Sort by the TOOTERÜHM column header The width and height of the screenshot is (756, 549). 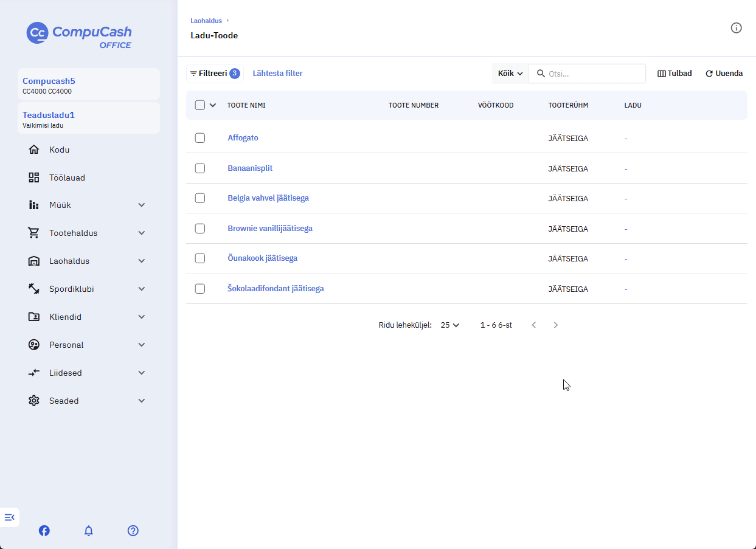click(x=568, y=105)
